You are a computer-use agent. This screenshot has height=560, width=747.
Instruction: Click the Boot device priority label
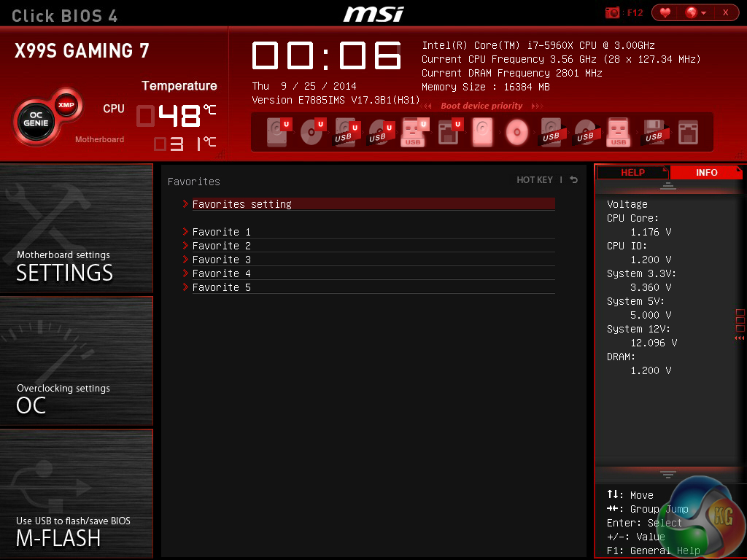point(481,106)
